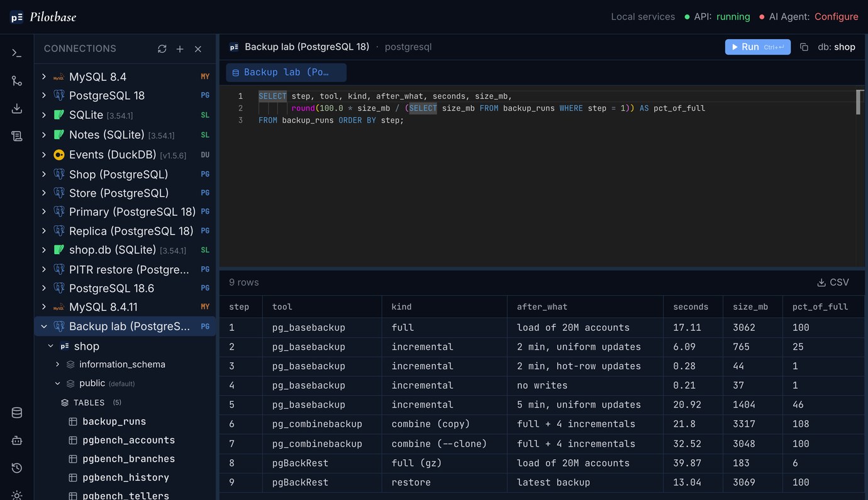Collapse the shop database node
This screenshot has height=500, width=868.
(51, 347)
